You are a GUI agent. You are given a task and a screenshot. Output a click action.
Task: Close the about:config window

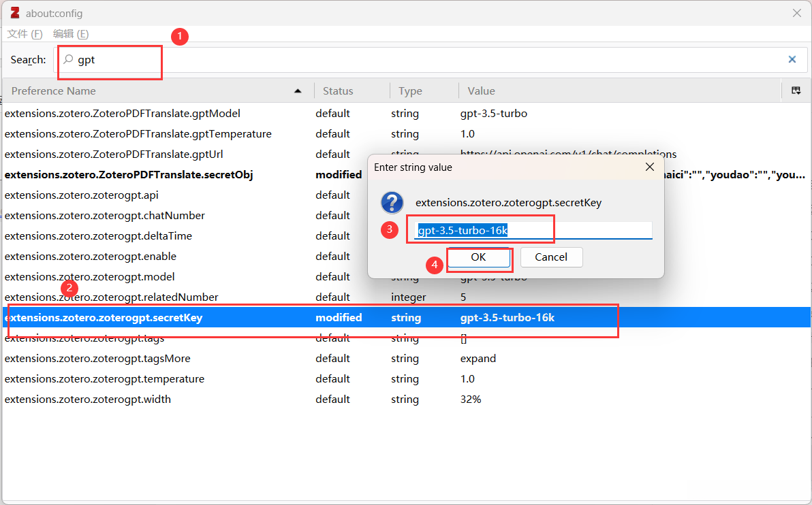[796, 13]
